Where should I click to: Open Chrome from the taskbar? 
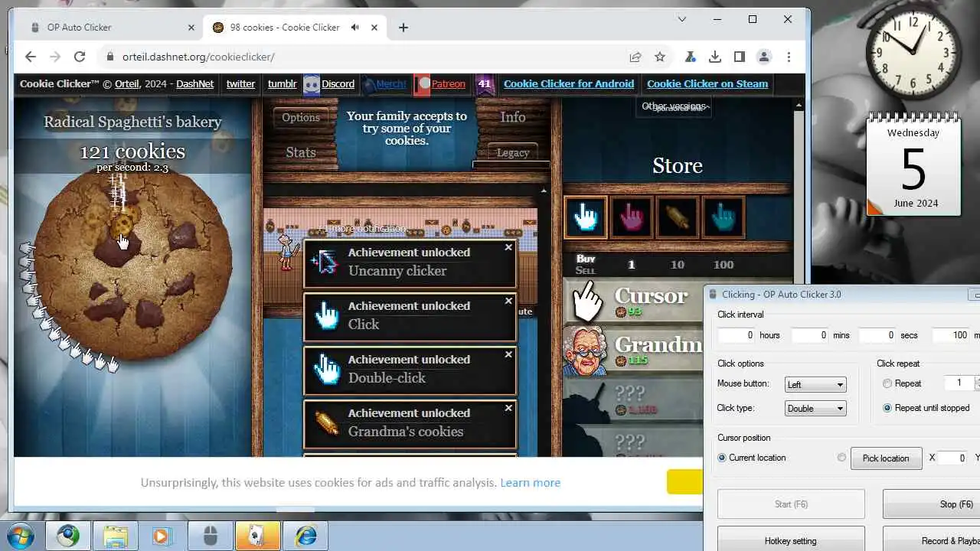pos(67,536)
